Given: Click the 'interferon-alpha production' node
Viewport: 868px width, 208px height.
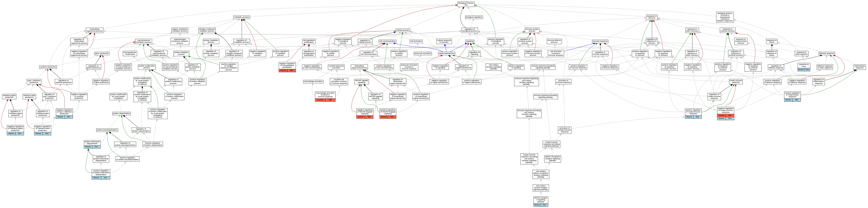Looking at the screenshot, I should tap(9, 96).
